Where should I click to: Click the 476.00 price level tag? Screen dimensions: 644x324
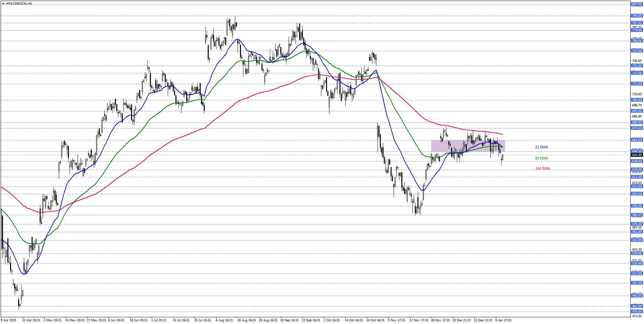(637, 311)
